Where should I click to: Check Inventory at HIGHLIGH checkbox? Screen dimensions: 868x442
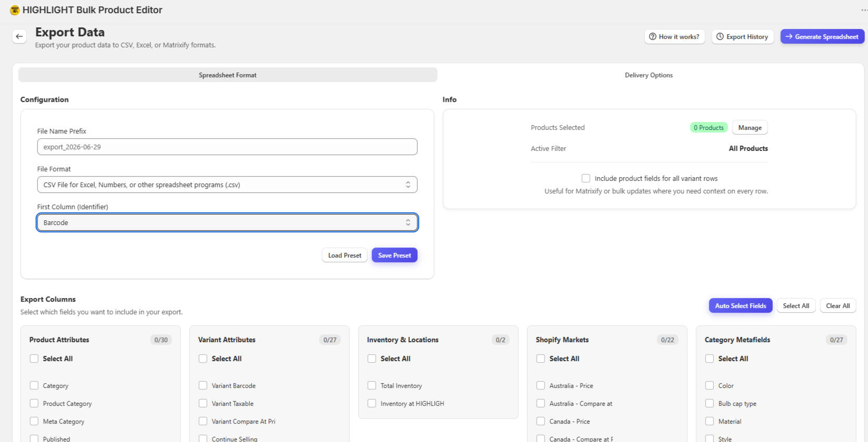click(372, 403)
